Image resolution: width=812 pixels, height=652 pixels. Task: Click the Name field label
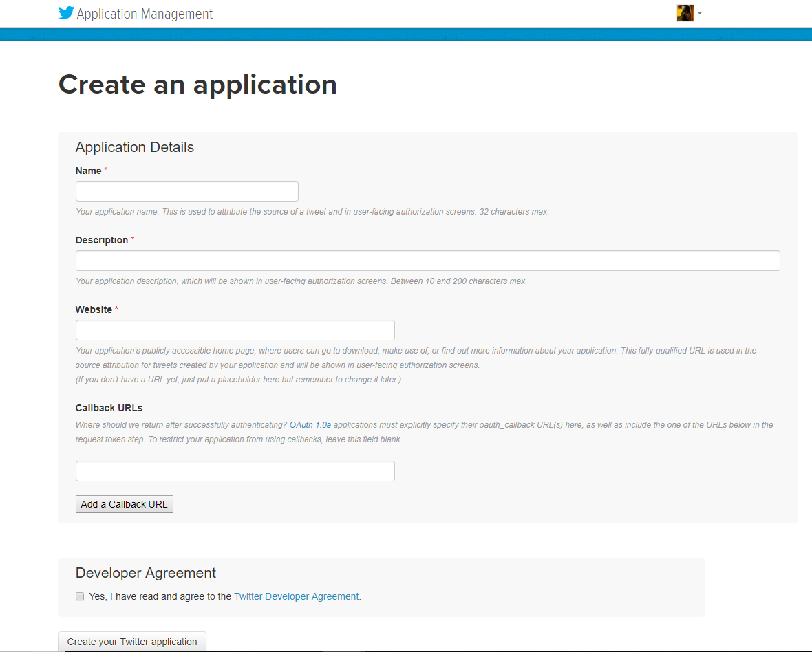tap(89, 171)
